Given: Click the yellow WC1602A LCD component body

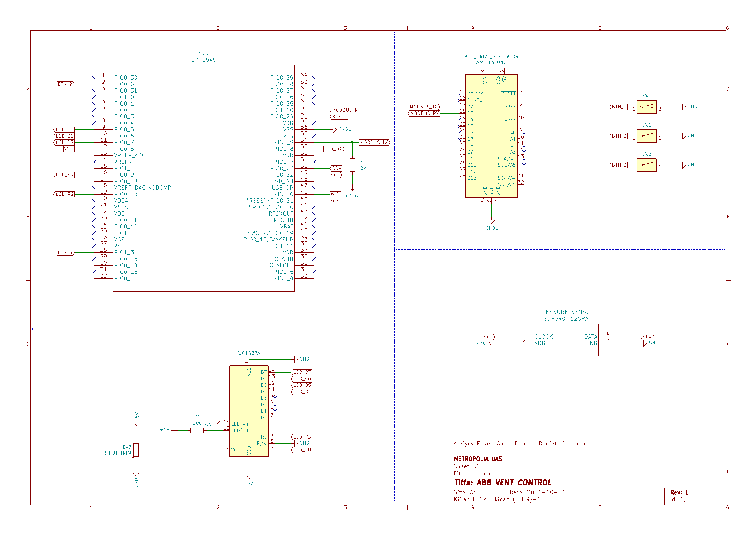Looking at the screenshot, I should 249,411.
